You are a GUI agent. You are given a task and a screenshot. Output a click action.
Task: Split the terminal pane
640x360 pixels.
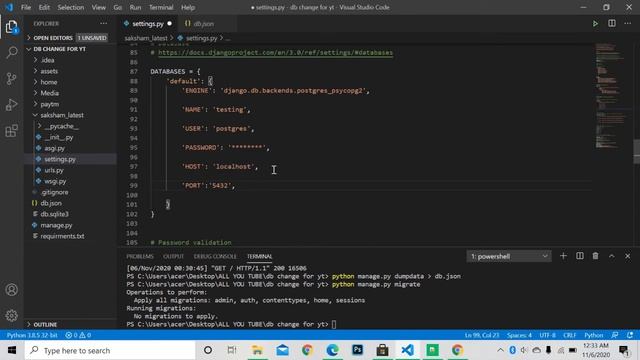tap(580, 256)
